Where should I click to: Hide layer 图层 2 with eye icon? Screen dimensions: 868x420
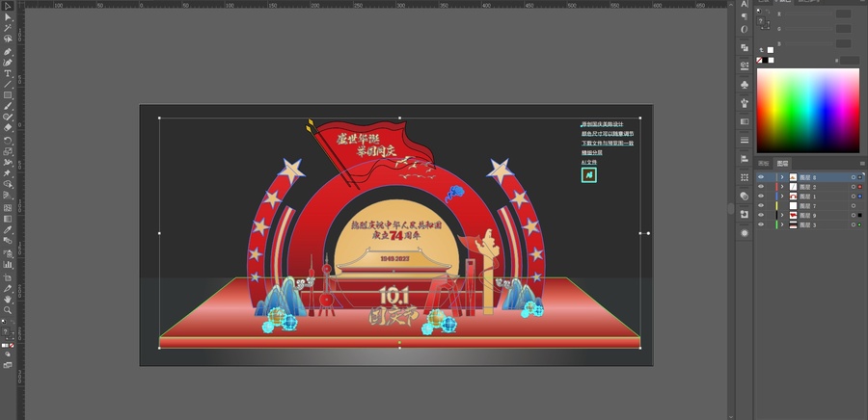(761, 187)
